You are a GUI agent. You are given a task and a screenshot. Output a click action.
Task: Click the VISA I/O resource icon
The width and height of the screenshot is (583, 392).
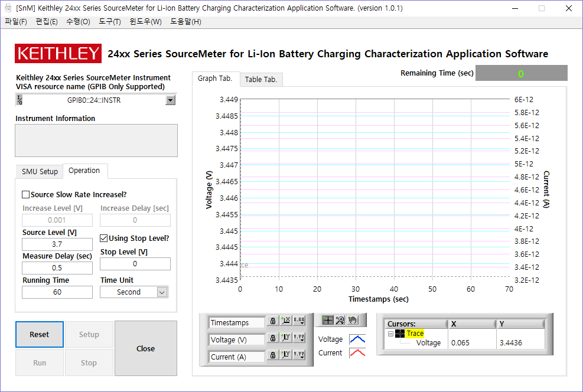point(19,100)
